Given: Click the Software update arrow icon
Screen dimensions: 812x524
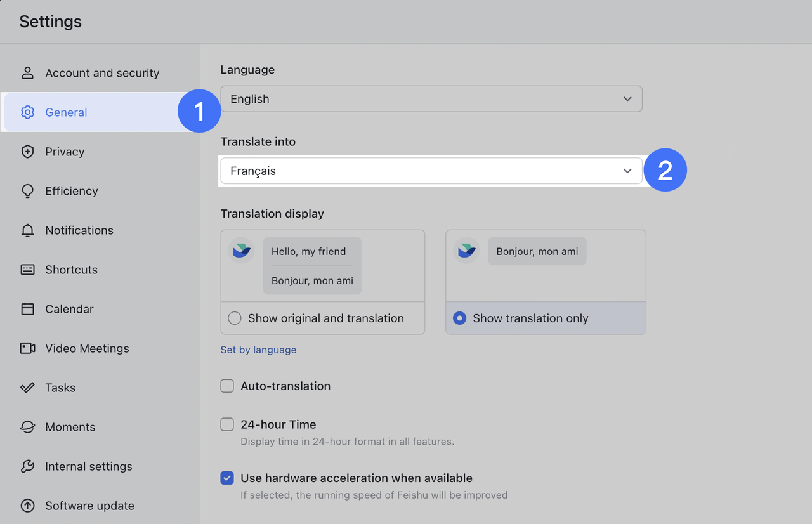Looking at the screenshot, I should click(27, 506).
